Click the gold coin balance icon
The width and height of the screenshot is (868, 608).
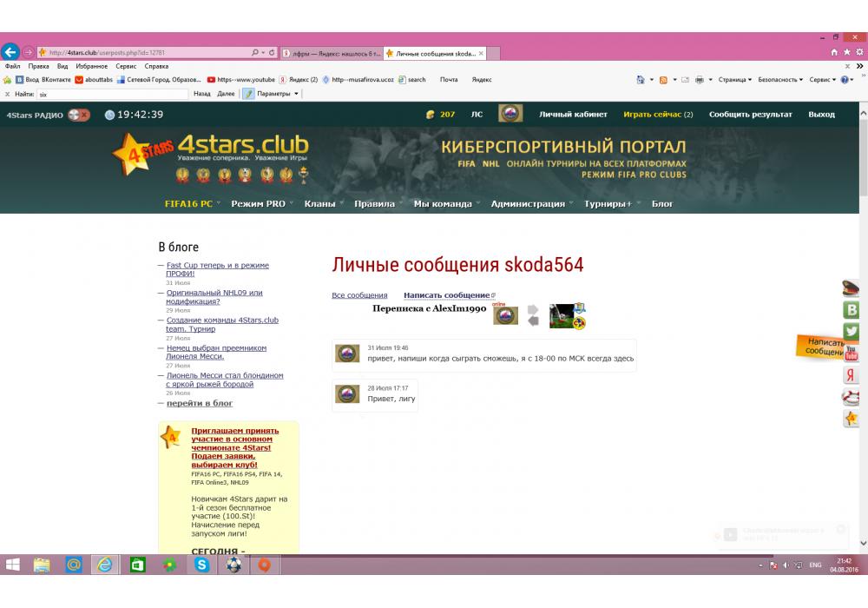click(x=430, y=115)
